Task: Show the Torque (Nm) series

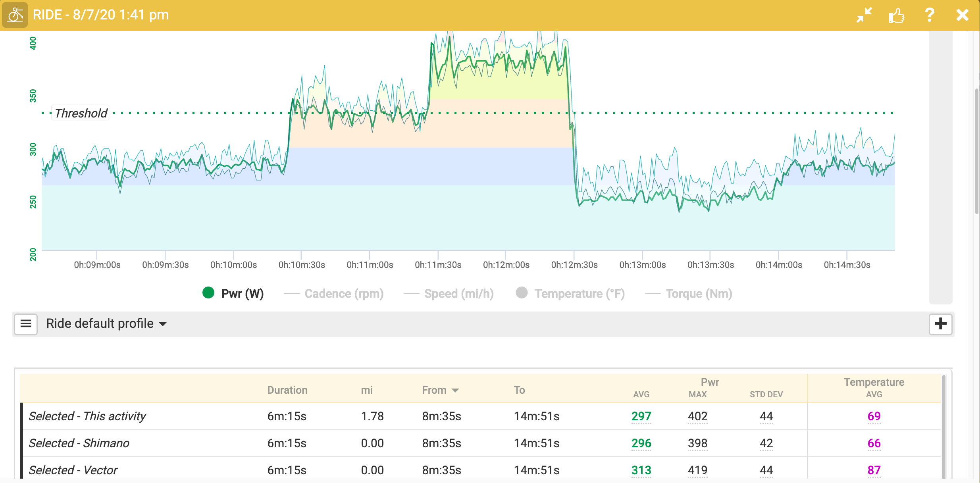Action: (699, 294)
